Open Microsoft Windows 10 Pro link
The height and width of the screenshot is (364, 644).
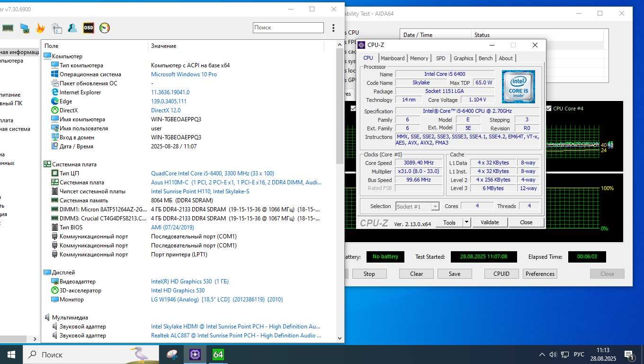(x=184, y=74)
